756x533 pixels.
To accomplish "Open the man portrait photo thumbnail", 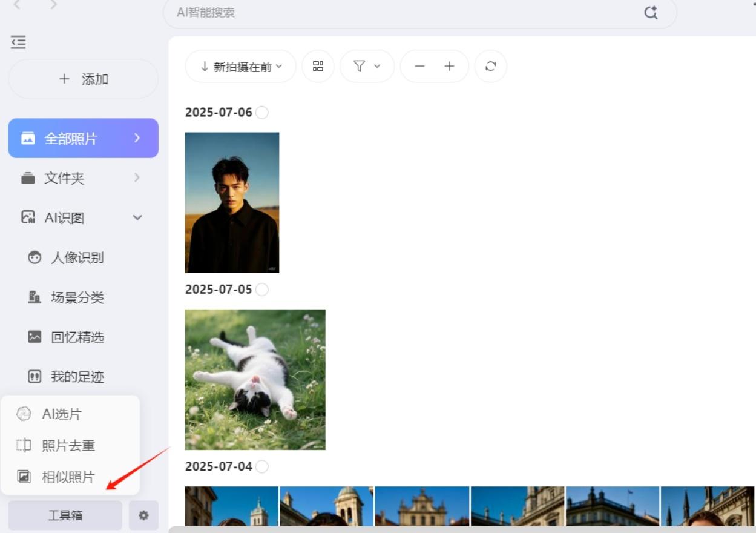I will click(232, 202).
